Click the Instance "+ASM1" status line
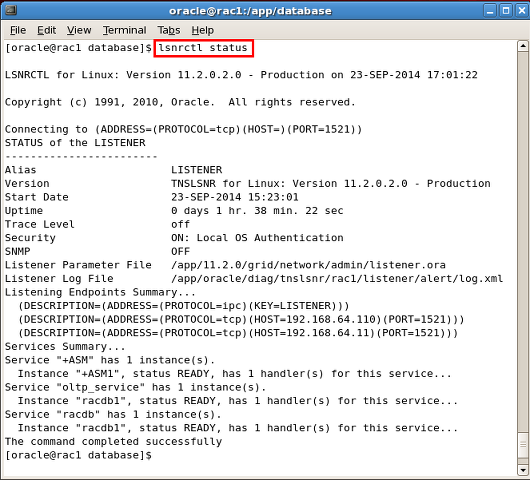This screenshot has height=480, width=530. [x=235, y=374]
